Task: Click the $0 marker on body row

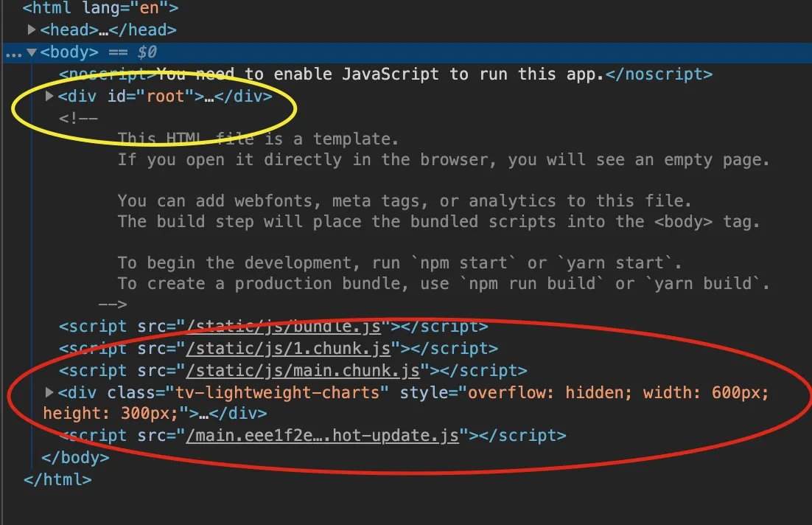Action: tap(147, 52)
